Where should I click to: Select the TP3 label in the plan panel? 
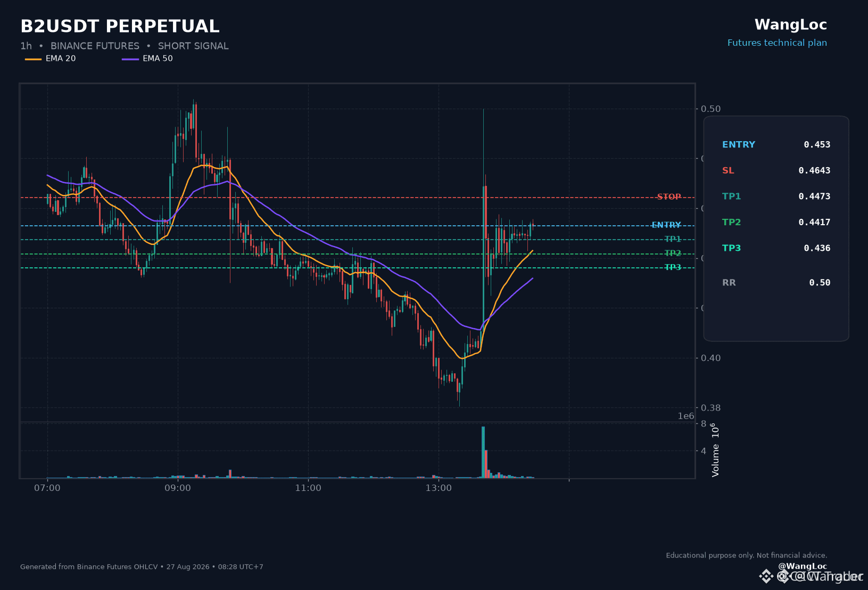(x=732, y=248)
